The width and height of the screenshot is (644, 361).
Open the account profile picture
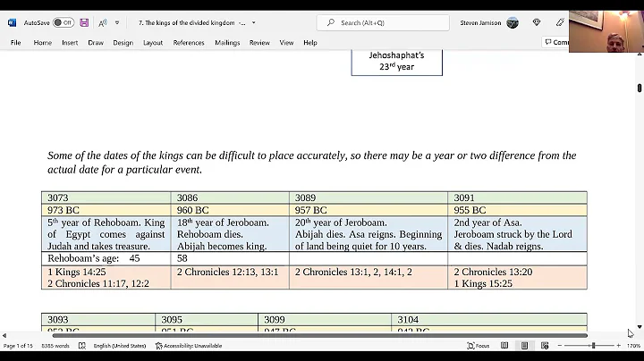513,22
